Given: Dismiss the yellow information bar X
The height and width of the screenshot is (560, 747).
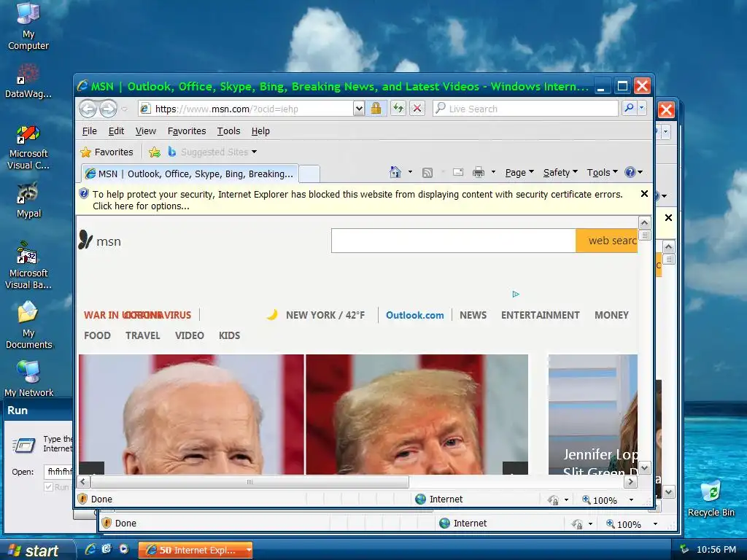Looking at the screenshot, I should pyautogui.click(x=644, y=194).
